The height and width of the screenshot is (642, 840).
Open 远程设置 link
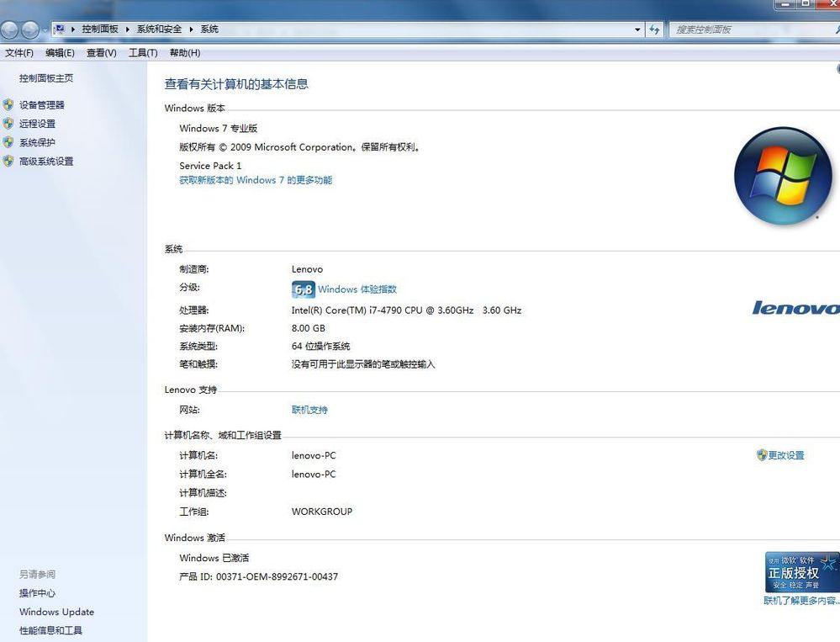coord(37,124)
